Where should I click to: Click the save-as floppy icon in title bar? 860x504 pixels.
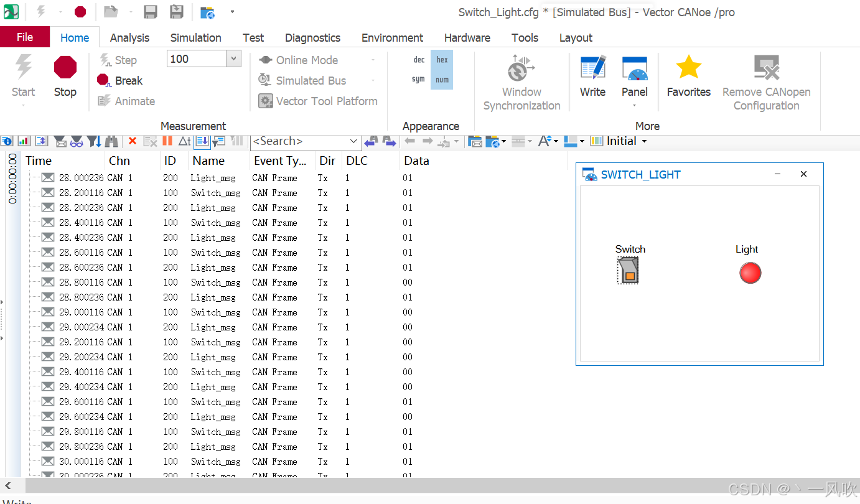coord(177,12)
